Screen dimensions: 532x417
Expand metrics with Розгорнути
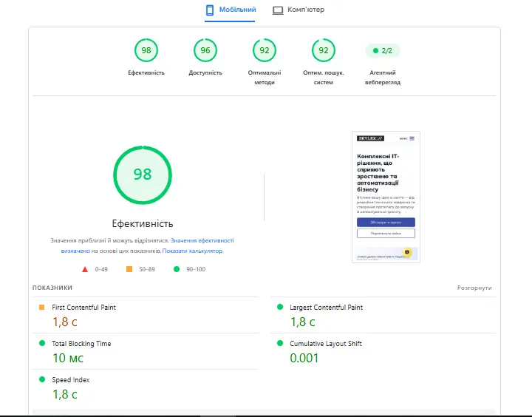point(474,288)
